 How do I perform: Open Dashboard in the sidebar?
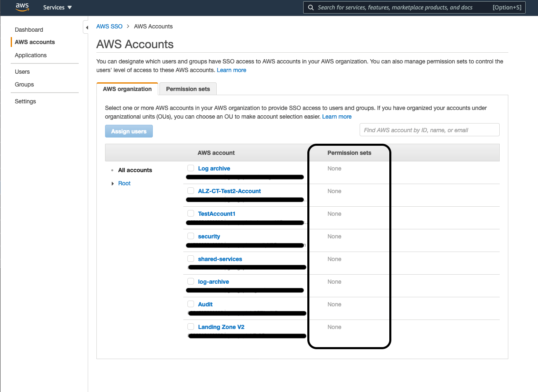pos(29,30)
